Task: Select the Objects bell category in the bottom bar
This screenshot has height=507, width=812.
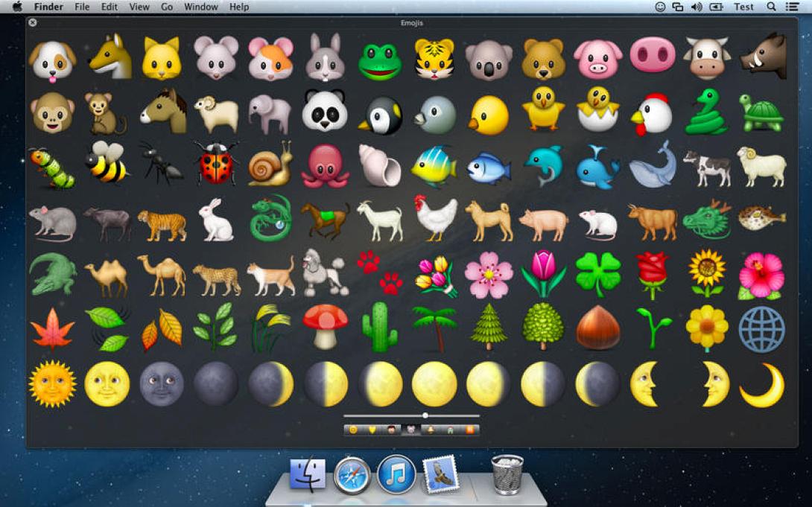Action: [431, 429]
